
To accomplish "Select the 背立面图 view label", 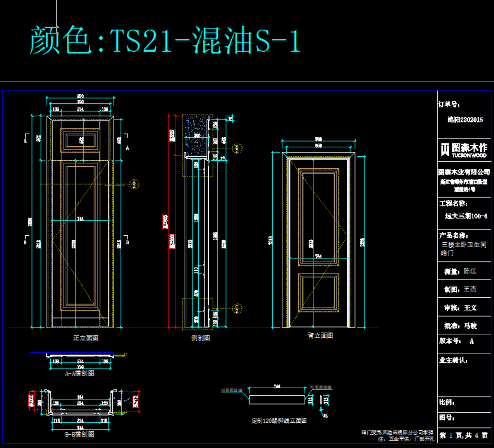I will click(x=320, y=336).
